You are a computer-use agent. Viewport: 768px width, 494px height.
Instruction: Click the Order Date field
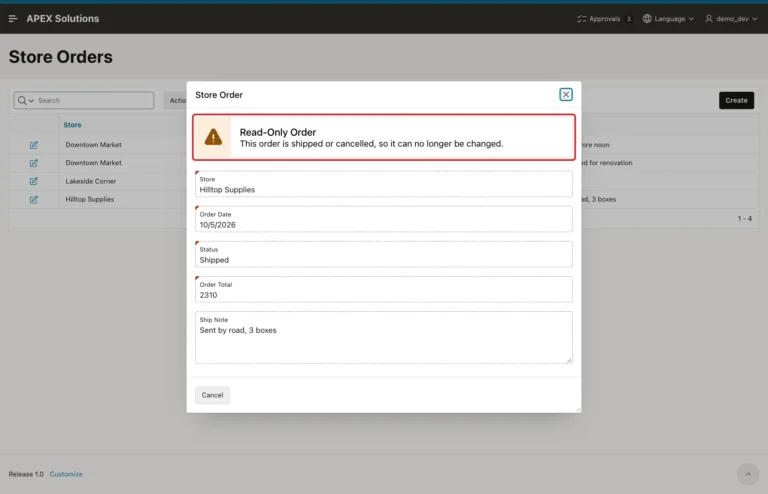[384, 219]
